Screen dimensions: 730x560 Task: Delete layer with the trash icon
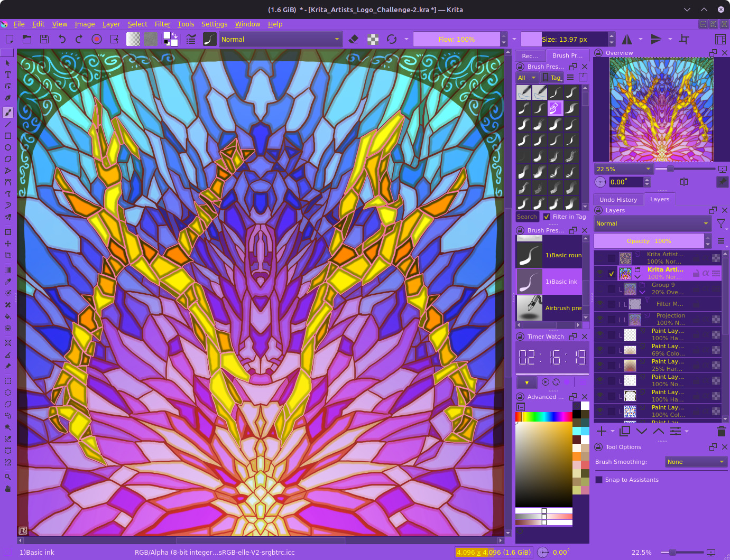[x=721, y=431]
